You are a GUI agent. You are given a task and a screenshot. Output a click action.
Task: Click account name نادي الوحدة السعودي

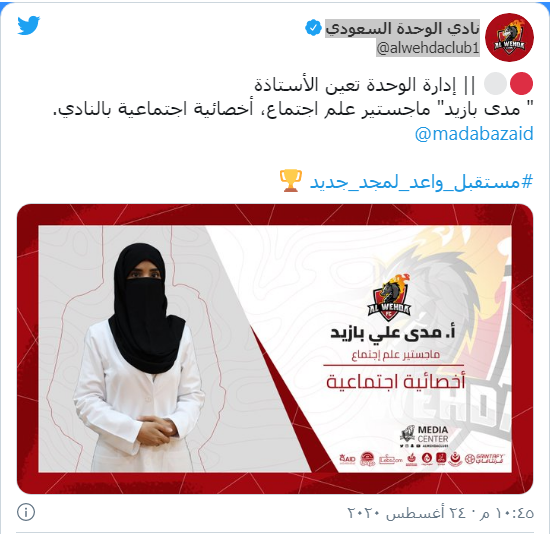coord(402,28)
